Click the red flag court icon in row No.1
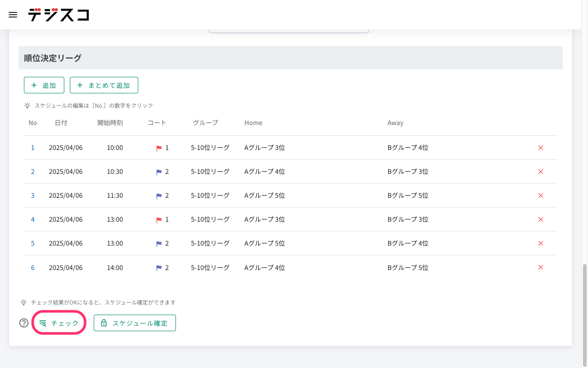The height and width of the screenshot is (368, 588). point(158,148)
